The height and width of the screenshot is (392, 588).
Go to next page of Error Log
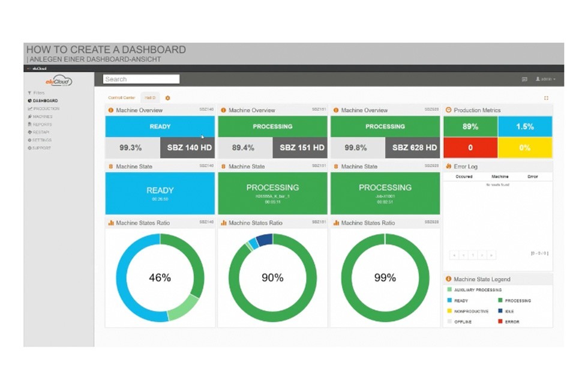[482, 255]
